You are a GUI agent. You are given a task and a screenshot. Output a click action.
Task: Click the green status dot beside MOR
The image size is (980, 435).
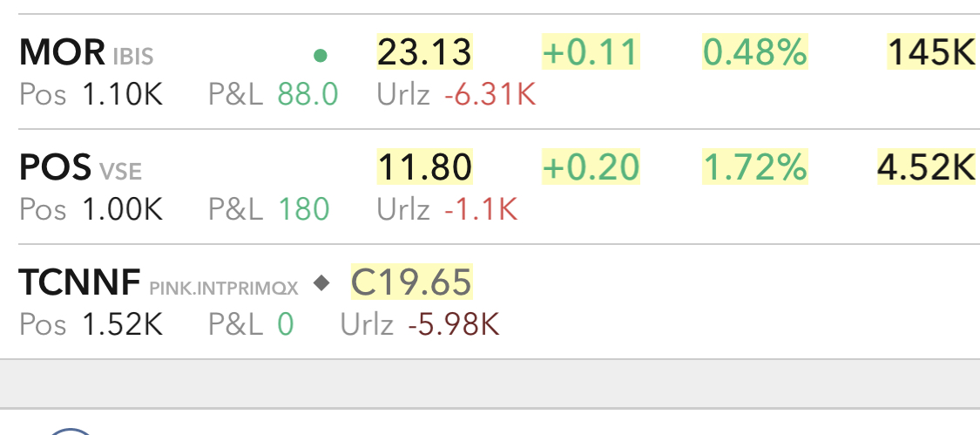click(320, 57)
